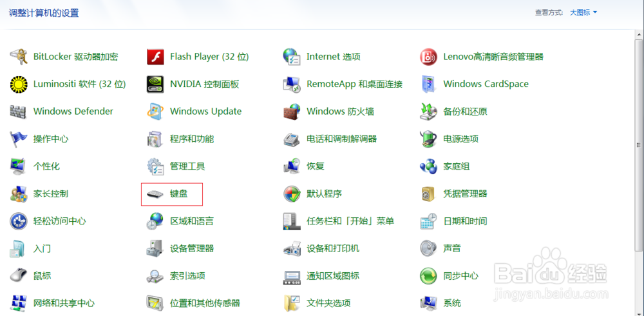Open the Windows 防火墙 brick wall icon
644x316 pixels.
(x=292, y=112)
